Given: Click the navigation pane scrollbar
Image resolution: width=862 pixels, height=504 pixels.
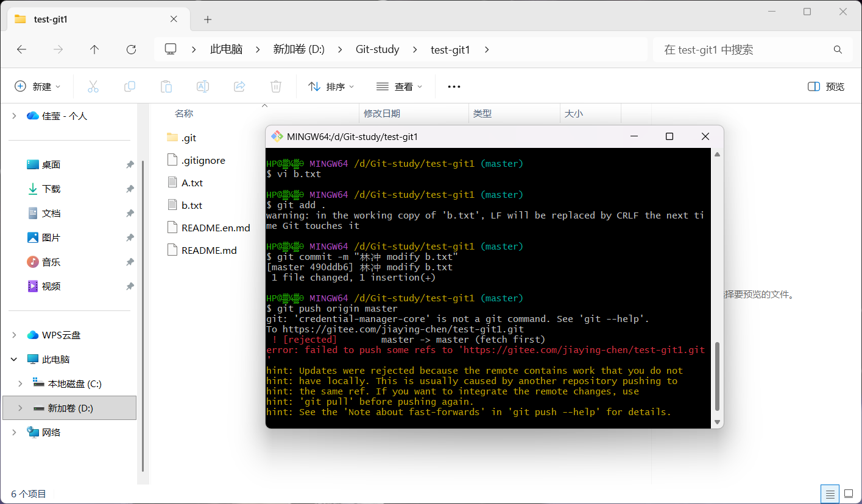Looking at the screenshot, I should coord(143,316).
